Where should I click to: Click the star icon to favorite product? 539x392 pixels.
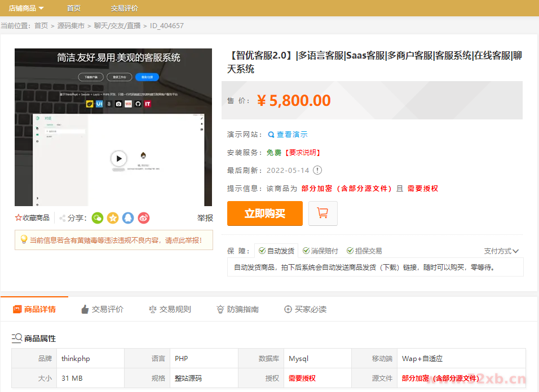[x=19, y=218]
